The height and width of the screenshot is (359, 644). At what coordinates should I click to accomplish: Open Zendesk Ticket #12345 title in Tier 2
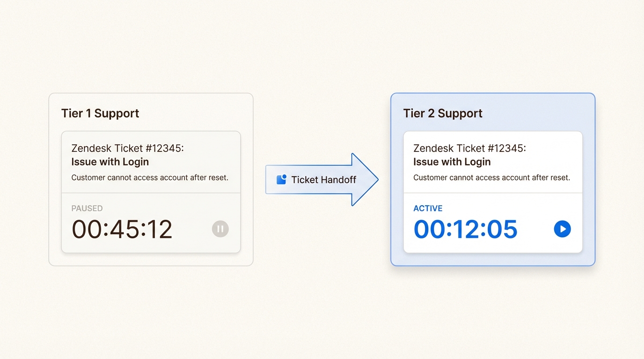tap(469, 148)
